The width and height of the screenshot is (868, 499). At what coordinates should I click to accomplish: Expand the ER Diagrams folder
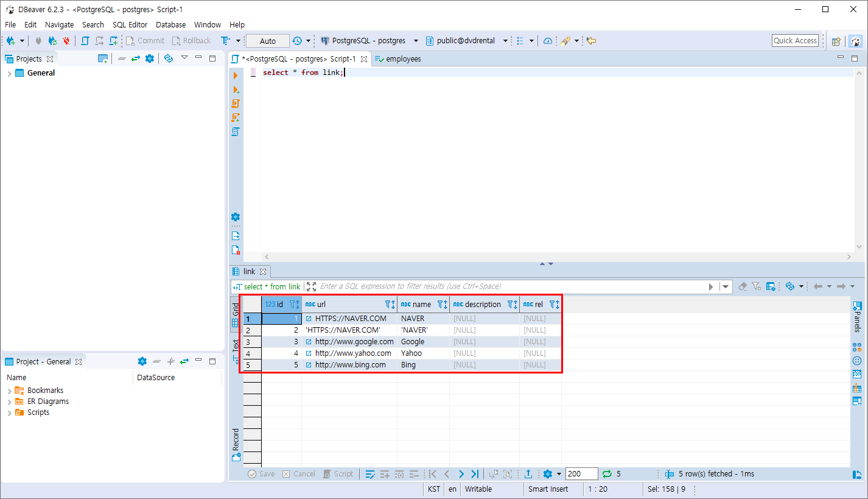(x=9, y=402)
